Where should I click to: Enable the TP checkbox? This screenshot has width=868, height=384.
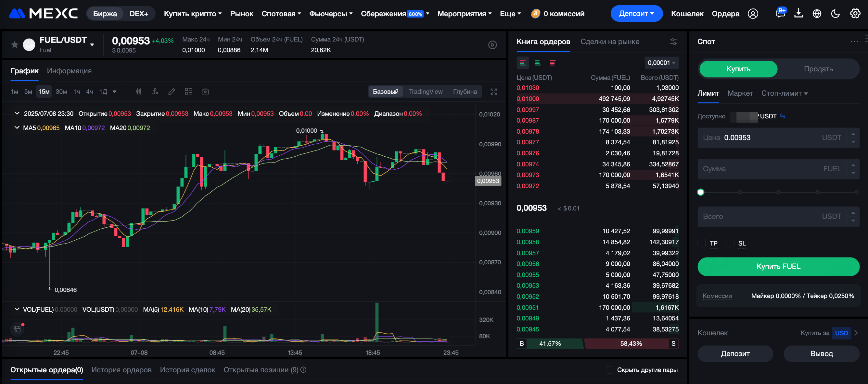(x=702, y=243)
